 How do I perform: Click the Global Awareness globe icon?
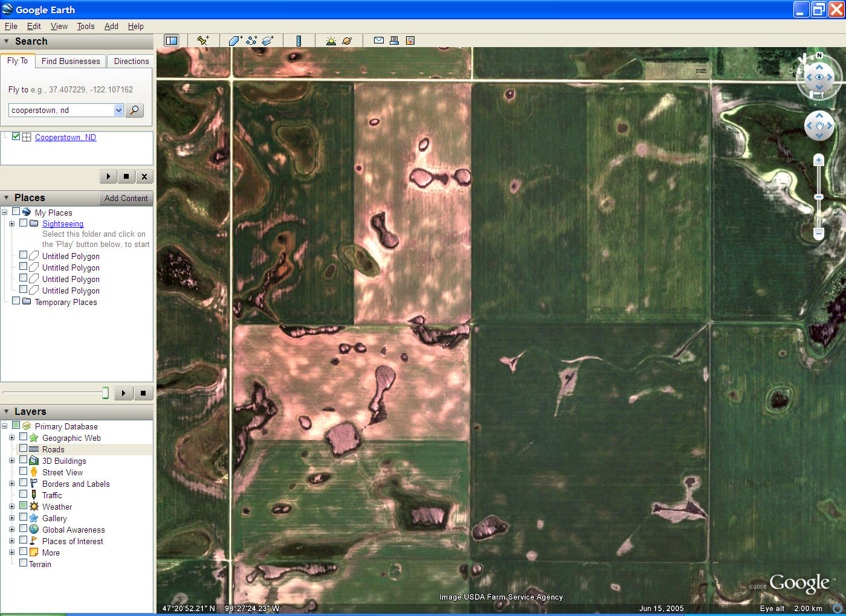(x=34, y=530)
